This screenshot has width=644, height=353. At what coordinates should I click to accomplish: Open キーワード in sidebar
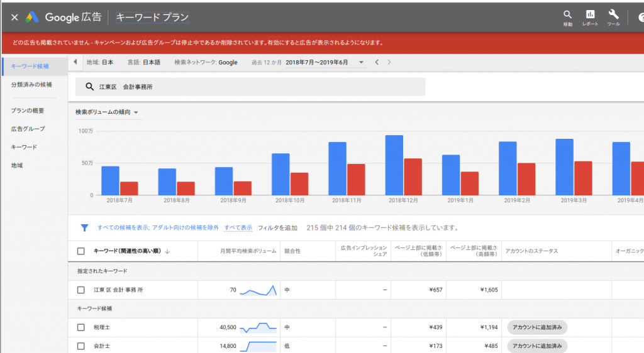tap(24, 147)
